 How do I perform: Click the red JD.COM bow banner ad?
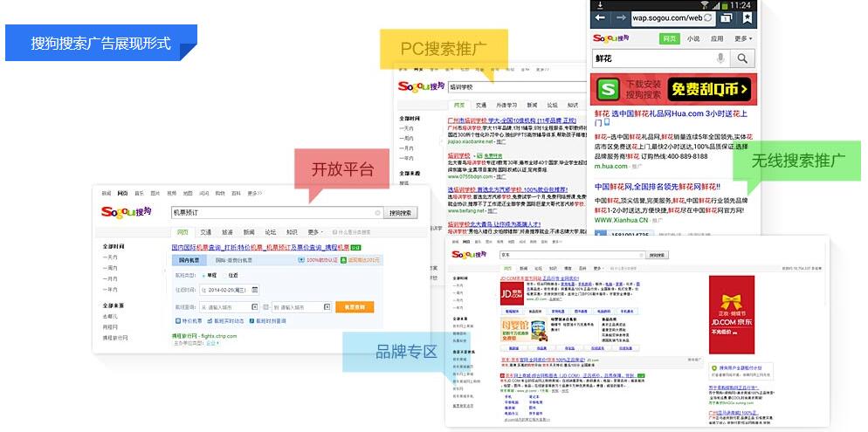732,315
